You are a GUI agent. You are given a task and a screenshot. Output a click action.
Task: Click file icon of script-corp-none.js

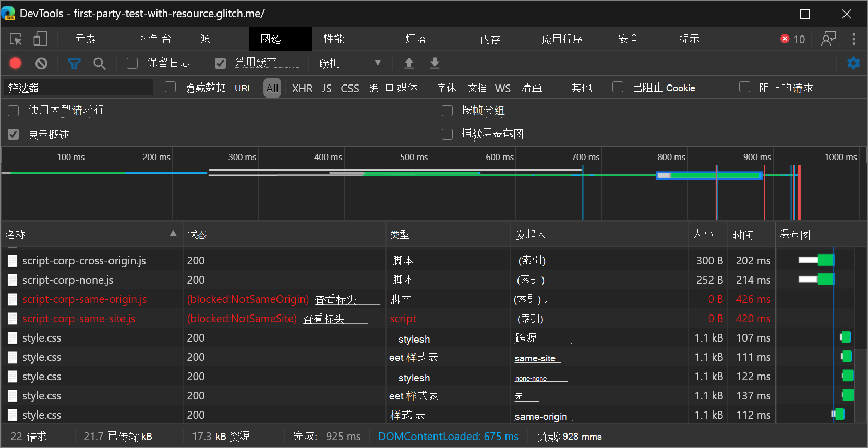(13, 280)
